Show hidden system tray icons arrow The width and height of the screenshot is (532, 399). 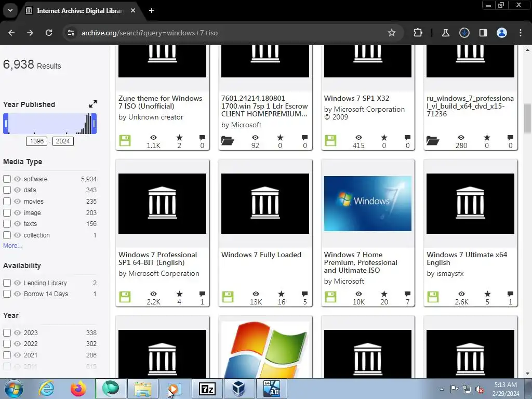[442, 389]
